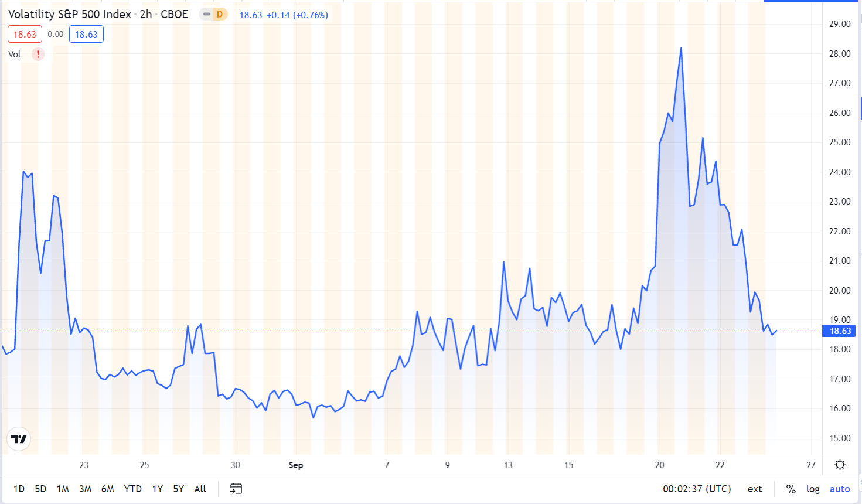
Task: Open the TradingView logo link
Action: pos(19,439)
